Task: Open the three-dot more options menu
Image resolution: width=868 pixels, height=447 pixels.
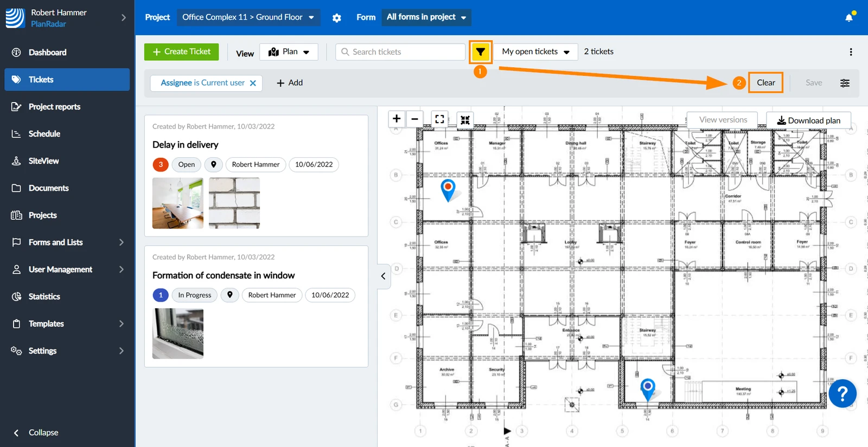Action: [851, 52]
